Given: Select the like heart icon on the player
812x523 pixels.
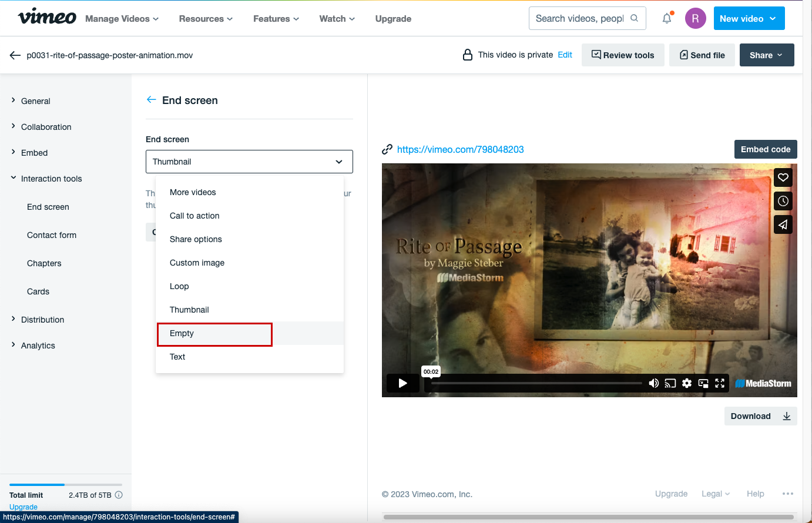Looking at the screenshot, I should [x=783, y=177].
